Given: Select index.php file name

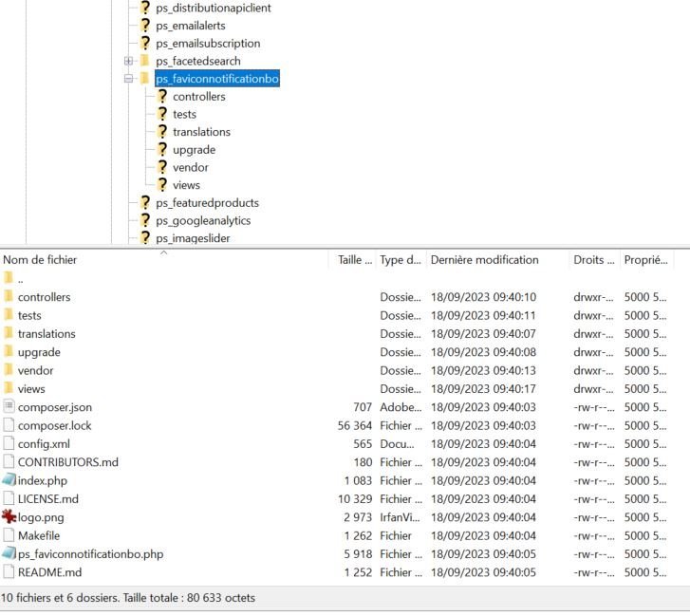Looking at the screenshot, I should click(43, 481).
